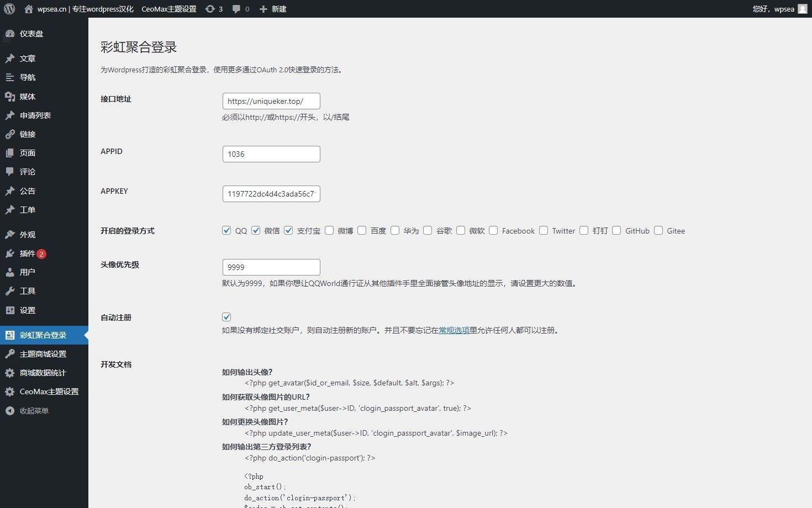The width and height of the screenshot is (812, 508).
Task: Uncheck the 自动注册 auto-register checkbox
Action: 226,317
